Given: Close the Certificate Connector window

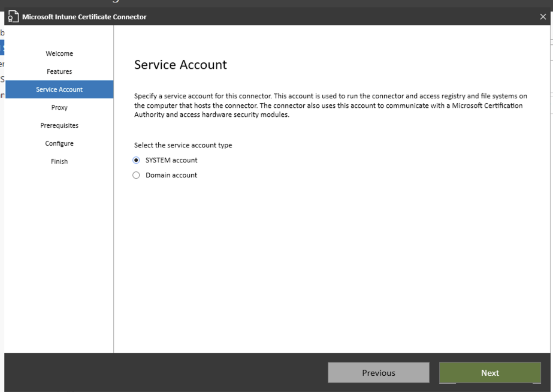Looking at the screenshot, I should pyautogui.click(x=543, y=17).
